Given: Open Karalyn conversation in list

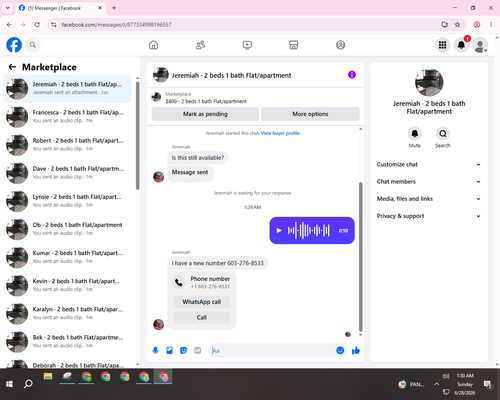Looking at the screenshot, I should [x=67, y=314].
